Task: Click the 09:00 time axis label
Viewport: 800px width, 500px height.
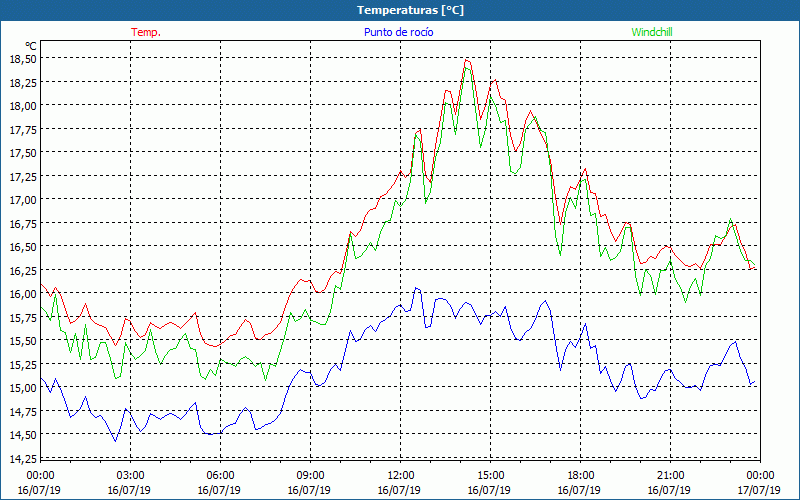Action: pyautogui.click(x=310, y=476)
